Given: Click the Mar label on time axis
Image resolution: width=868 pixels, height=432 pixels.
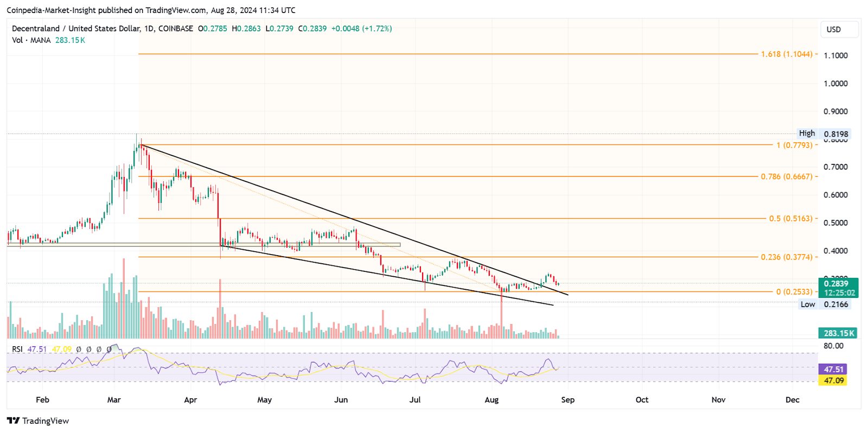Looking at the screenshot, I should pyautogui.click(x=114, y=400).
